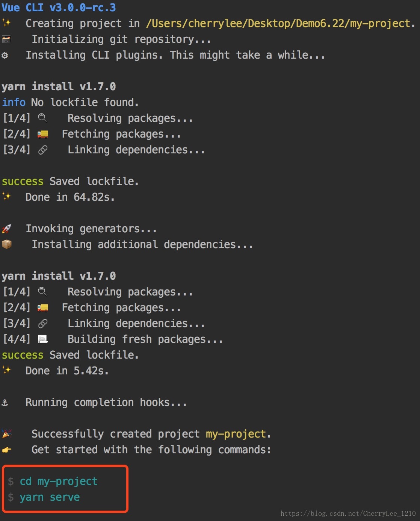Click the first green 'success' label
Viewport: 420px width, 521px height.
point(23,182)
